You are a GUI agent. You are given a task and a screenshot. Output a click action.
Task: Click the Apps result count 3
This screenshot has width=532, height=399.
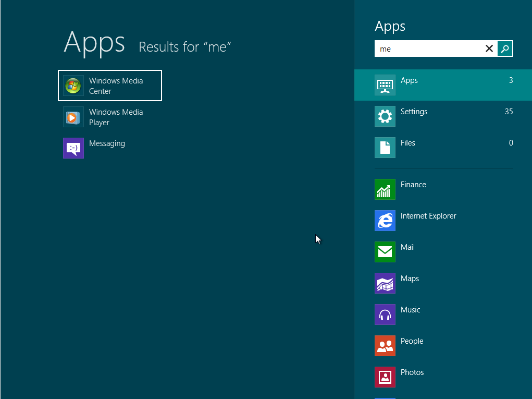point(511,80)
